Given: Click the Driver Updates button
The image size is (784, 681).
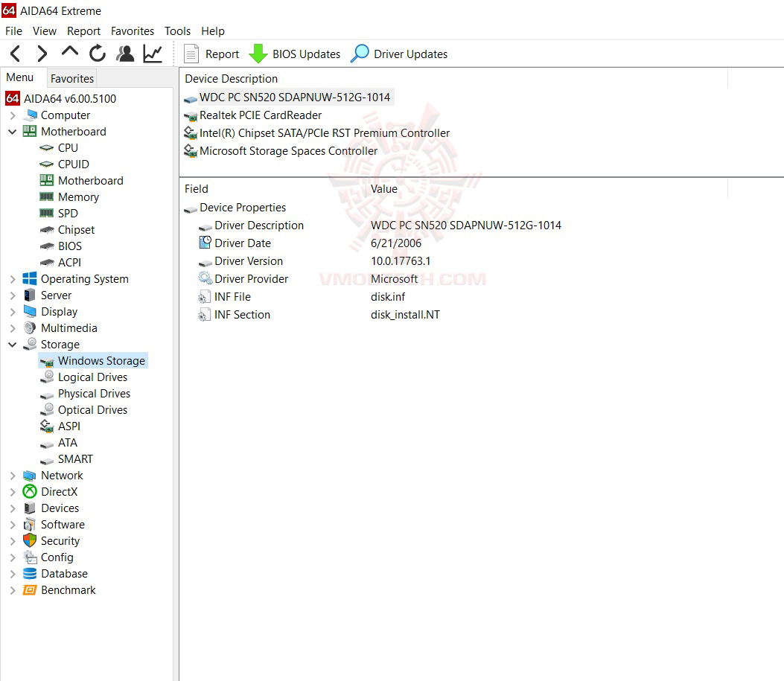Looking at the screenshot, I should [399, 54].
